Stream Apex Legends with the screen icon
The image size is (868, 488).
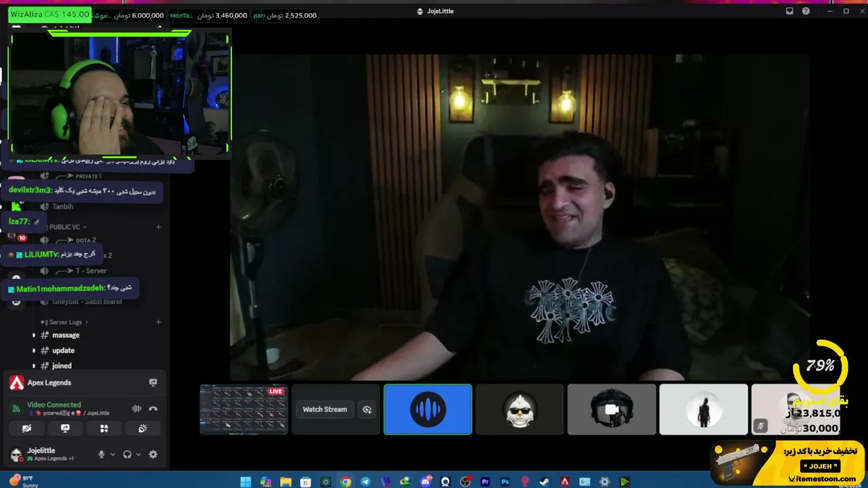click(153, 383)
